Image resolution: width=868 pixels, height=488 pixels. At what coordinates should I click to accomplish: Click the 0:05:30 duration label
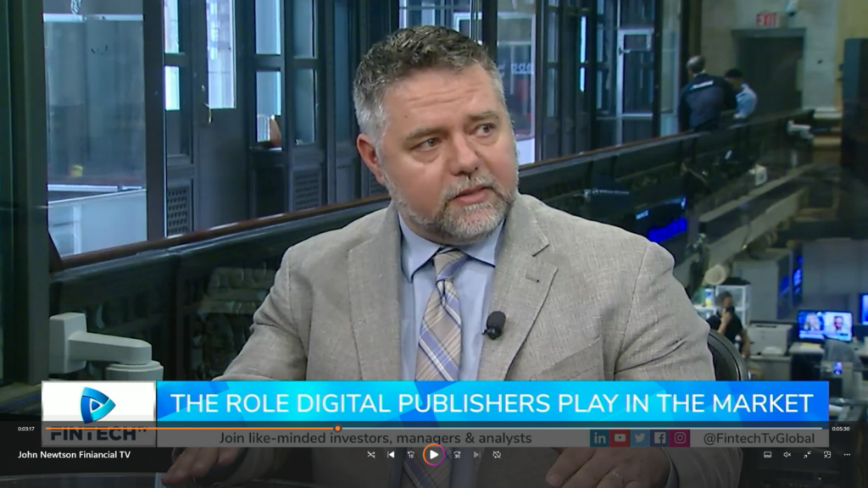pyautogui.click(x=841, y=429)
